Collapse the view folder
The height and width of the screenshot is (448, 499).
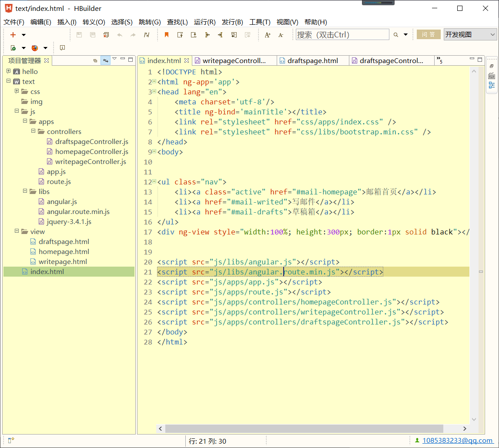(17, 231)
